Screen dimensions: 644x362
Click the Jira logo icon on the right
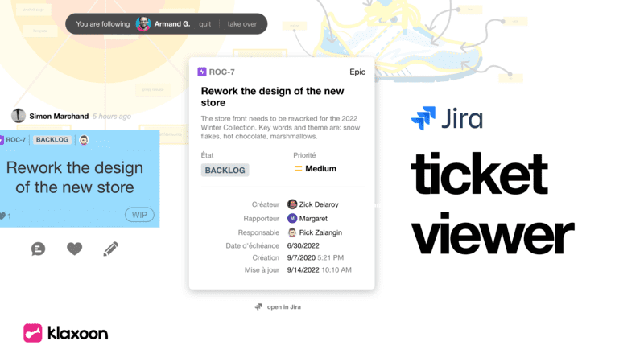[x=423, y=118]
